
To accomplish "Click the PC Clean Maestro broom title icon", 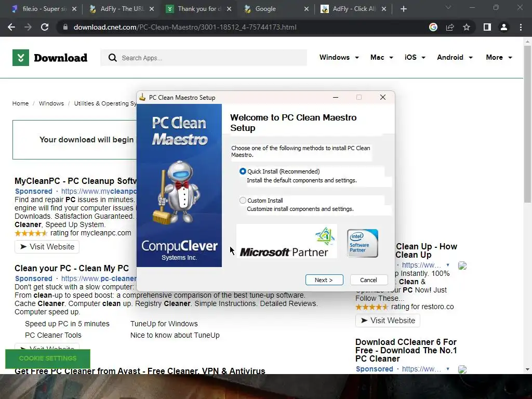I will click(142, 97).
